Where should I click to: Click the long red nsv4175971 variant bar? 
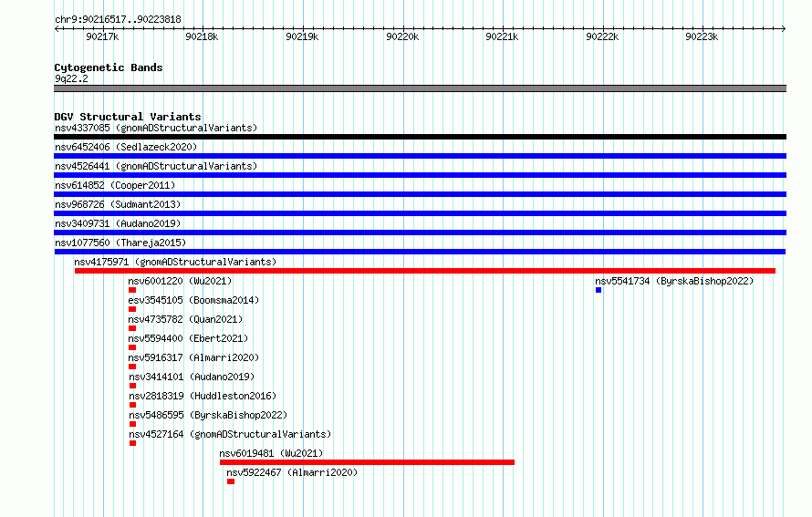click(x=425, y=271)
